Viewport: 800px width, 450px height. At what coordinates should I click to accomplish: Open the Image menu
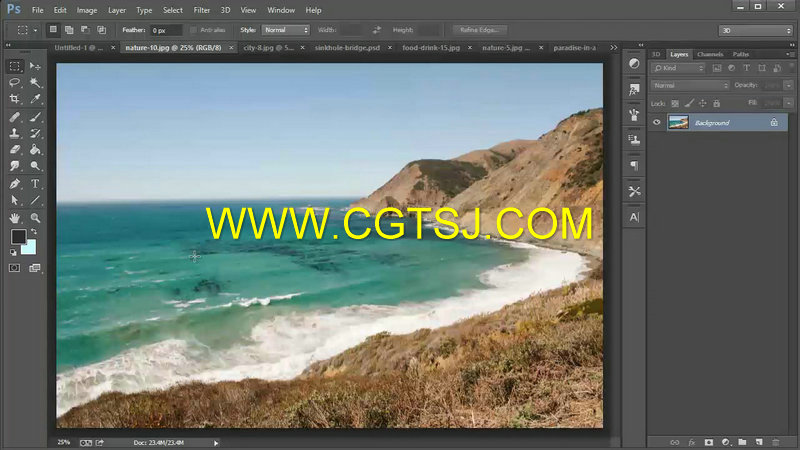tap(87, 10)
